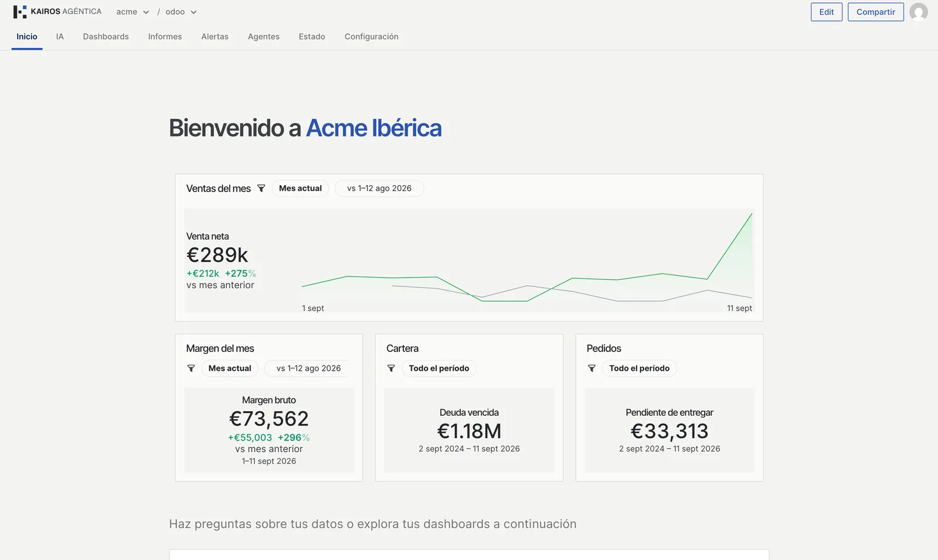Image resolution: width=938 pixels, height=560 pixels.
Task: Click the Kairos Agéntica logo icon
Action: (20, 12)
